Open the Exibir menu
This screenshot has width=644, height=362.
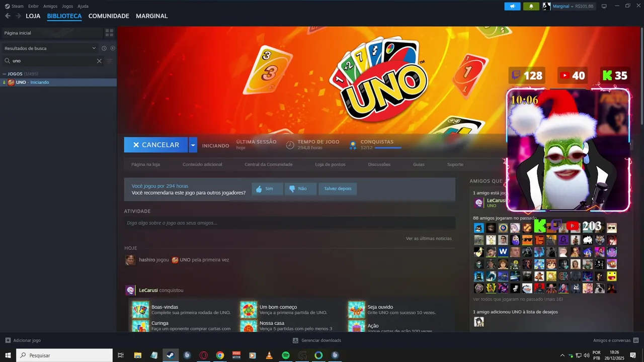(33, 7)
